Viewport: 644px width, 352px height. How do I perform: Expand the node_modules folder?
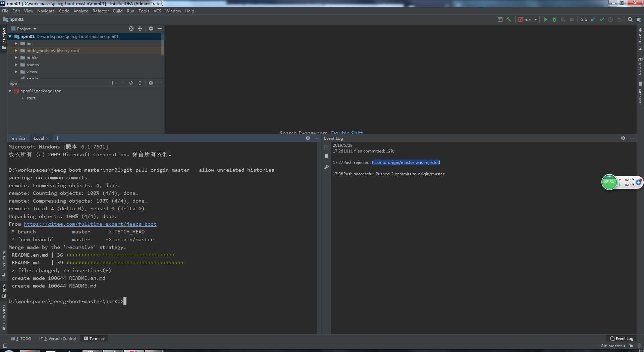click(x=16, y=50)
